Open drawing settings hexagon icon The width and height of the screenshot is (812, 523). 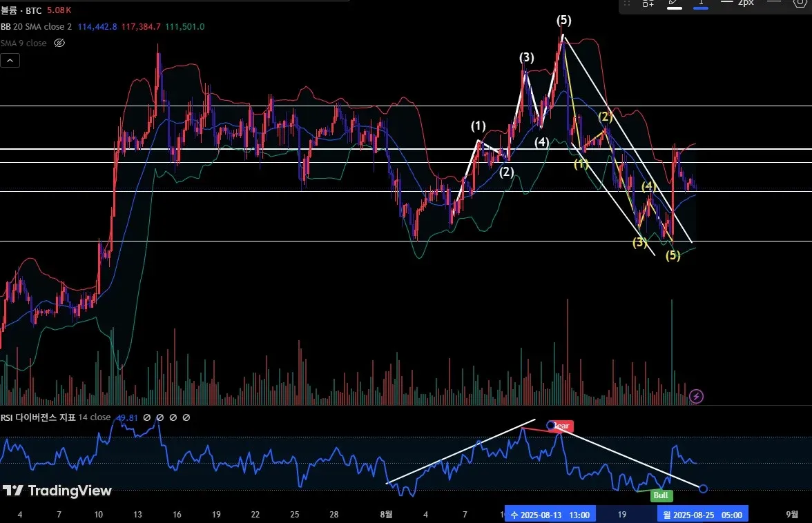coord(800,3)
